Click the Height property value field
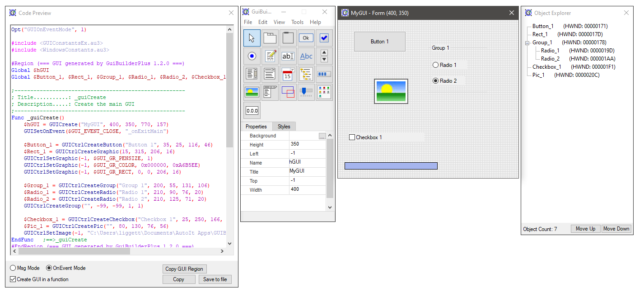 click(x=307, y=145)
